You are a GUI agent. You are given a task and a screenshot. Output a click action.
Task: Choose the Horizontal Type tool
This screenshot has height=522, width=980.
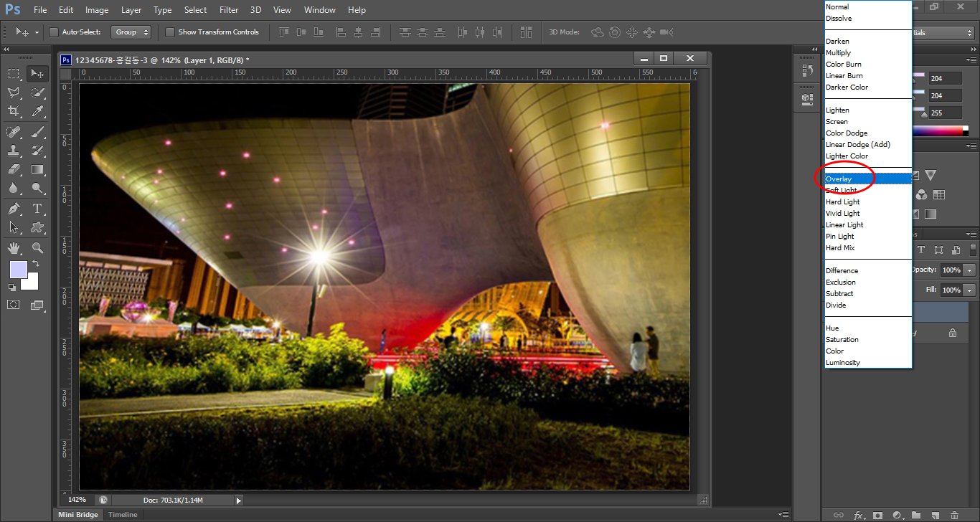pyautogui.click(x=37, y=209)
